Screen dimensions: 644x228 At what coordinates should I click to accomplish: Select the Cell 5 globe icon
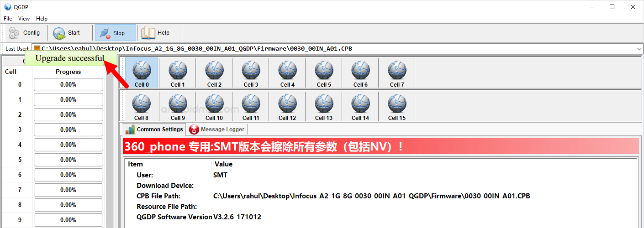324,70
